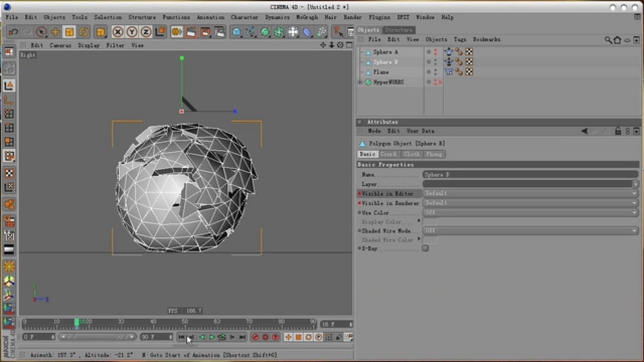
Task: Click the search magnifier in Objects manager
Action: [608, 40]
